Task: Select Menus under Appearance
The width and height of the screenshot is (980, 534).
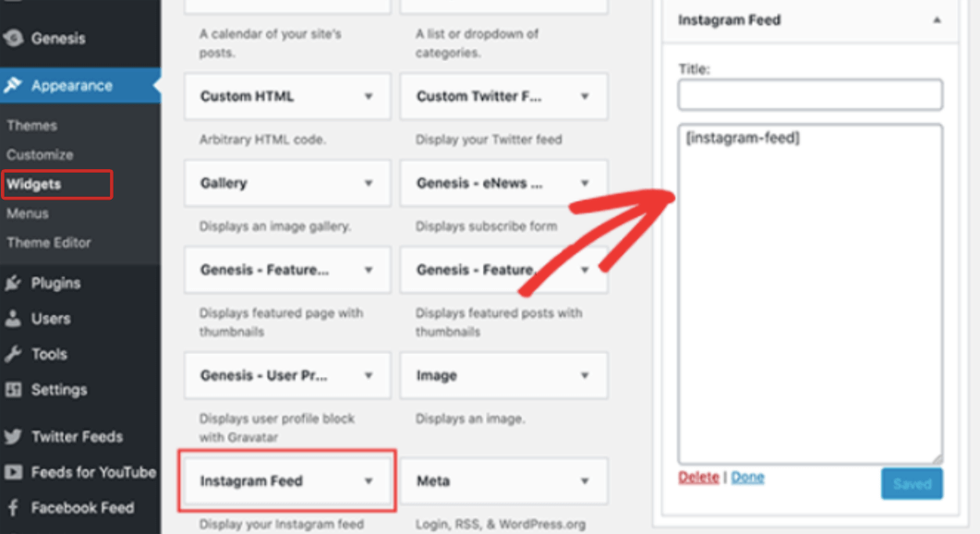Action: click(28, 213)
